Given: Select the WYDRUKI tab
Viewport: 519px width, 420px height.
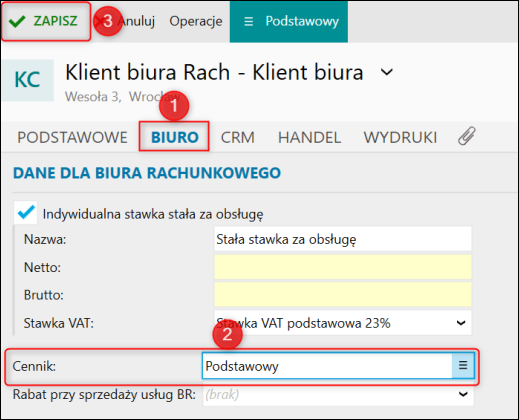Looking at the screenshot, I should (x=400, y=137).
